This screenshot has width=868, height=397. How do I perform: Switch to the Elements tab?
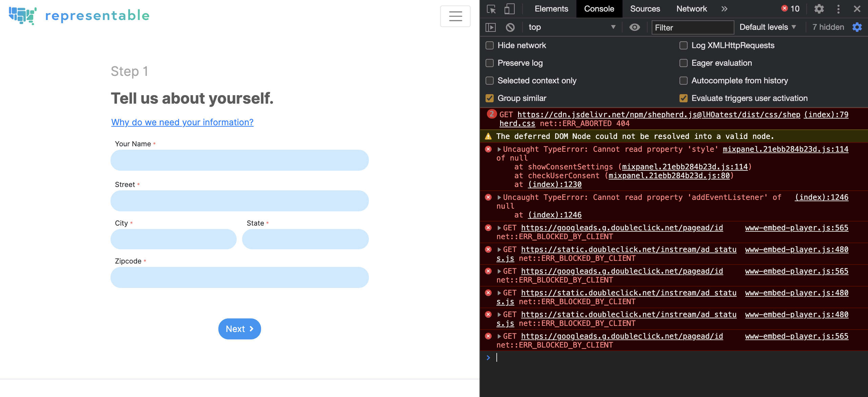click(551, 9)
